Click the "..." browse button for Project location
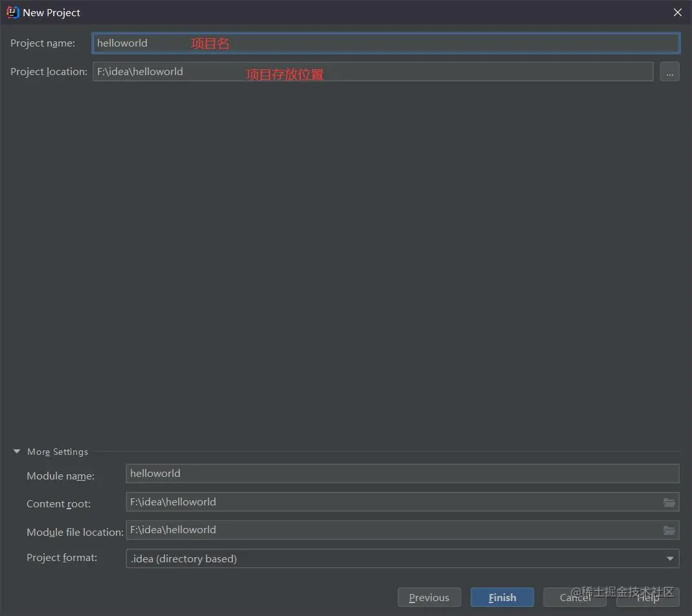The width and height of the screenshot is (692, 616). click(669, 71)
